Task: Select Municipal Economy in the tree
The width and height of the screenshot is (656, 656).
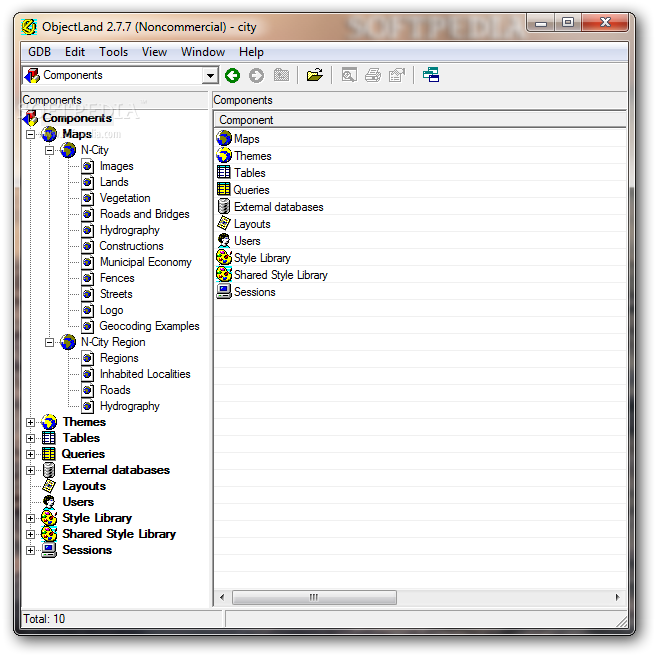Action: click(x=146, y=262)
